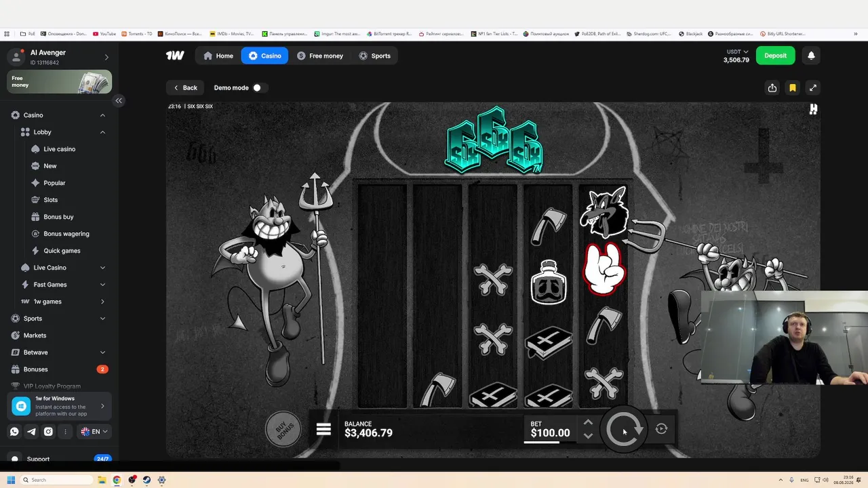
Task: Open the Instagram page icon
Action: pos(48,432)
